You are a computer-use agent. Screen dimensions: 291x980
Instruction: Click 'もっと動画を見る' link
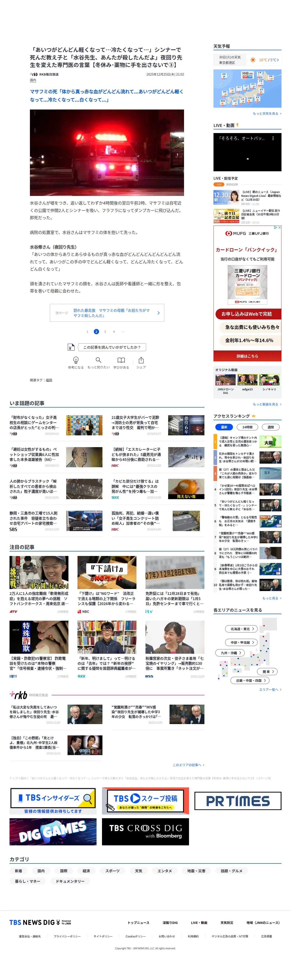[x=267, y=404]
